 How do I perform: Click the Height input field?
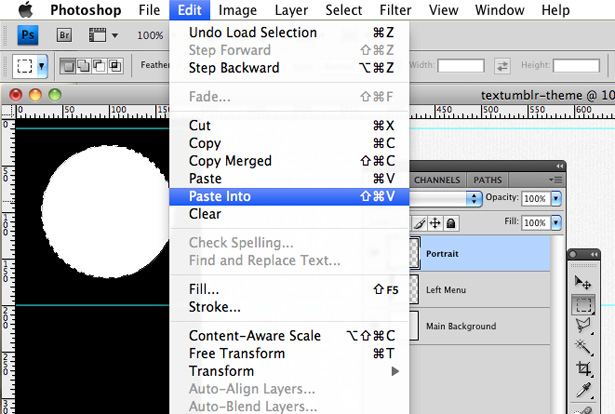click(576, 65)
